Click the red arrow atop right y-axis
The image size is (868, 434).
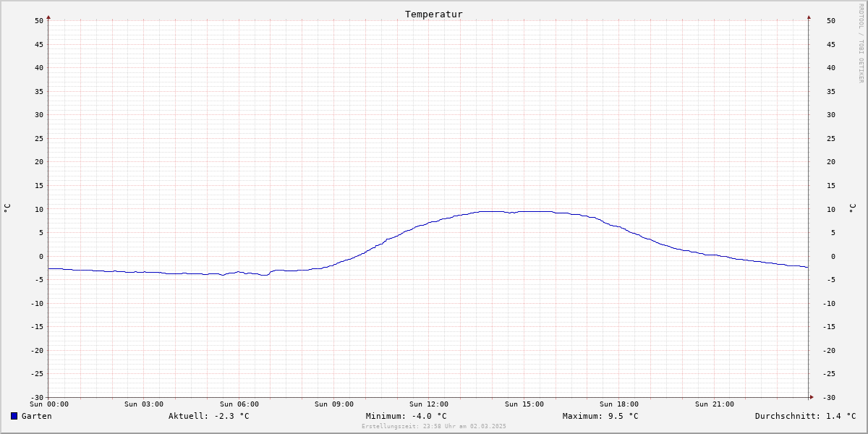coord(809,17)
